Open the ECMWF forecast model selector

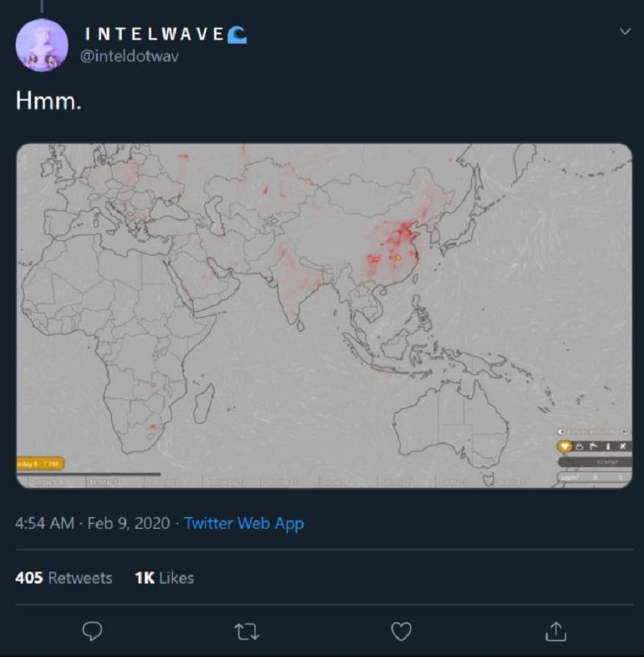[595, 462]
